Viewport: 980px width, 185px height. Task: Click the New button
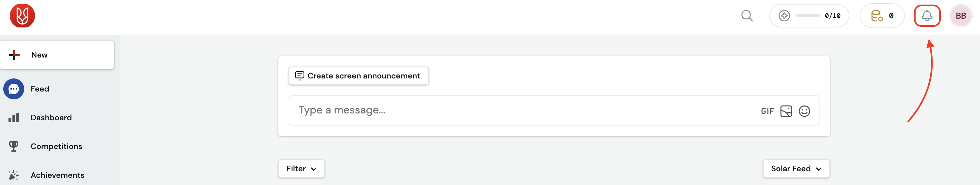(x=57, y=55)
